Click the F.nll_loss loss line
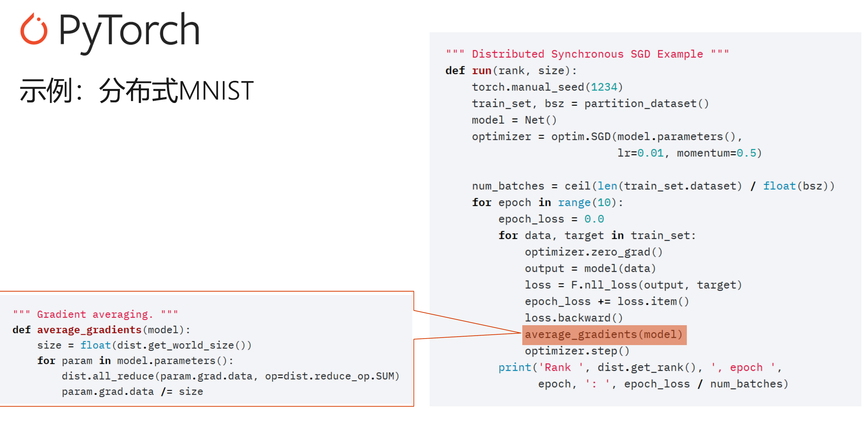 point(633,285)
